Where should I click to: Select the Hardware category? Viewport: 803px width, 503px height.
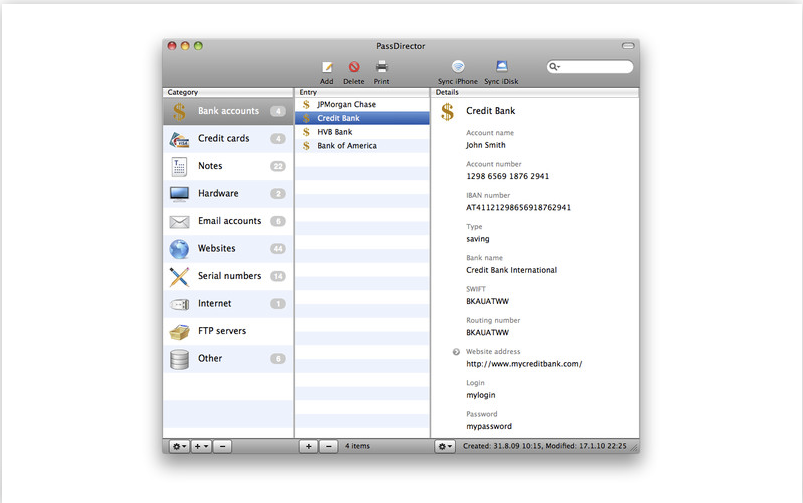pos(228,194)
